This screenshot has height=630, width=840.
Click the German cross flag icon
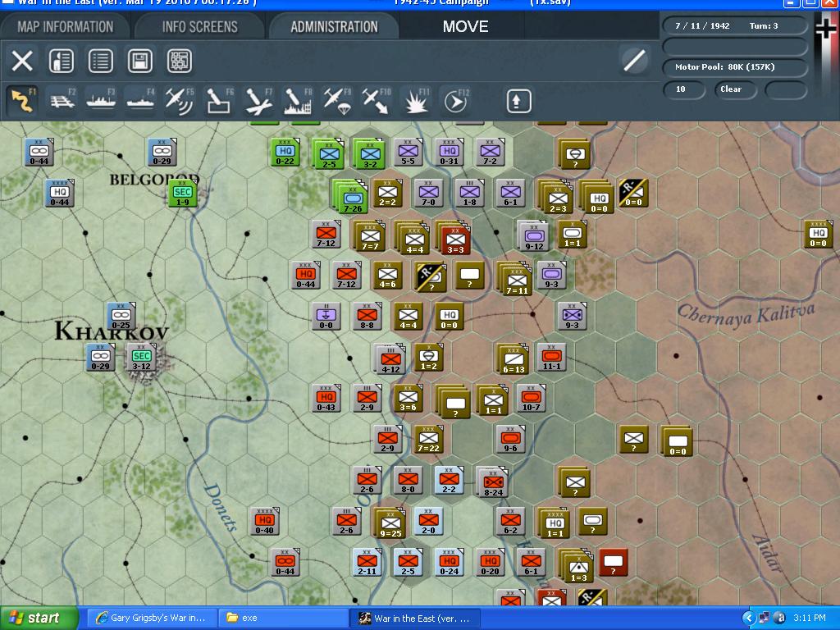point(825,28)
